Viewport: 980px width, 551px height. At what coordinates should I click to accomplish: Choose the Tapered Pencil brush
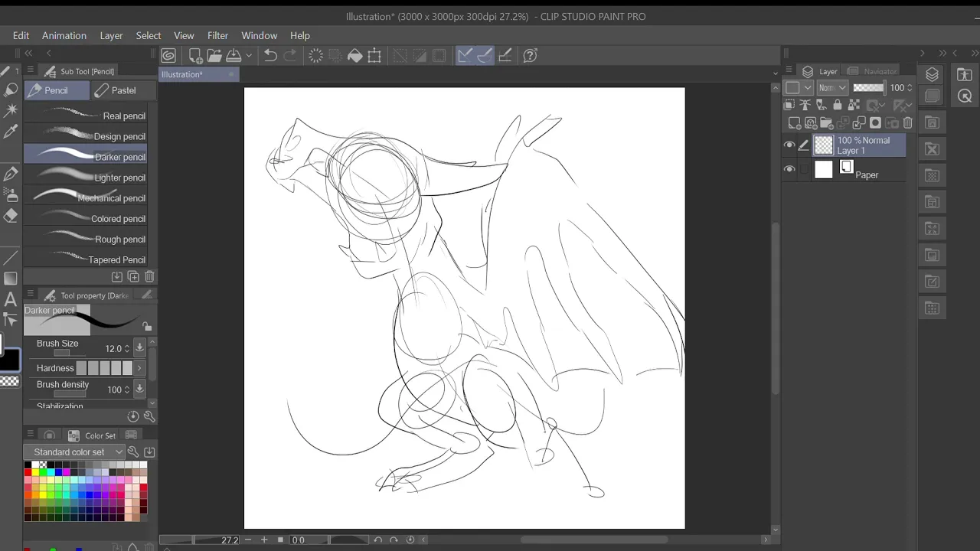pyautogui.click(x=86, y=259)
